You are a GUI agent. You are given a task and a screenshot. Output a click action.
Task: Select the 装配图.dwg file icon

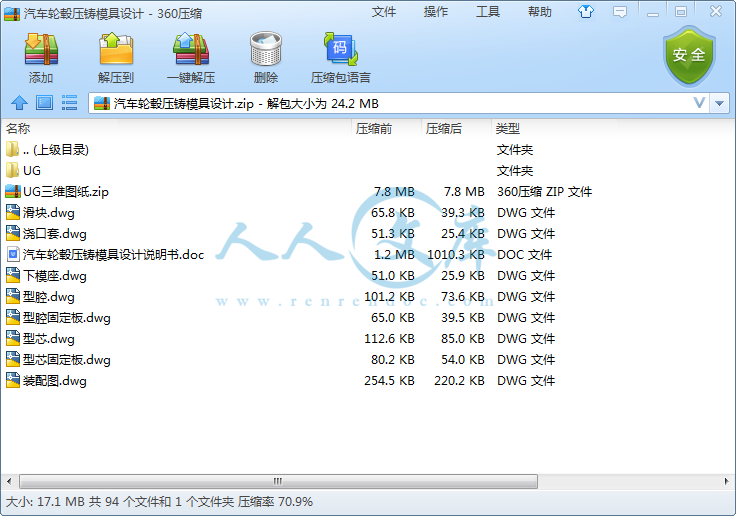(x=13, y=380)
